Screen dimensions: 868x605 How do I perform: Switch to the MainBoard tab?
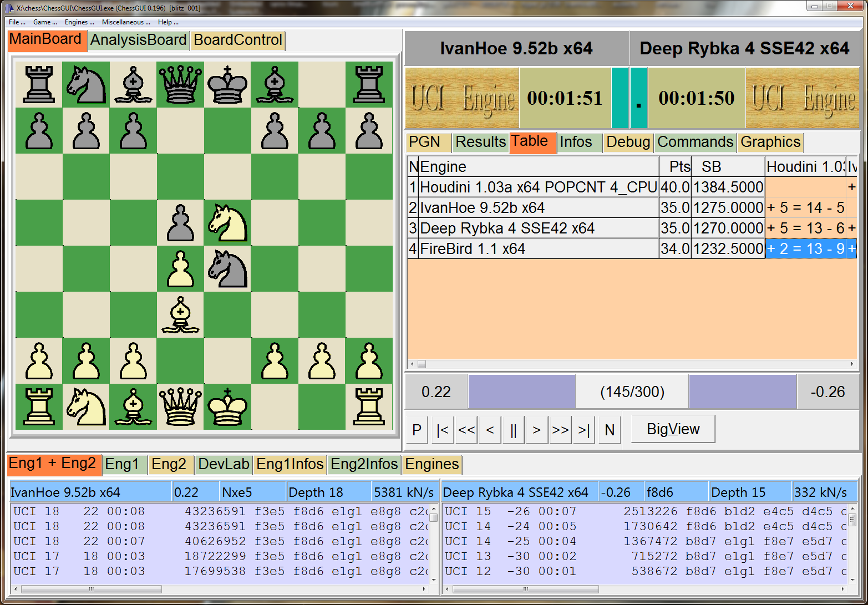click(x=48, y=40)
